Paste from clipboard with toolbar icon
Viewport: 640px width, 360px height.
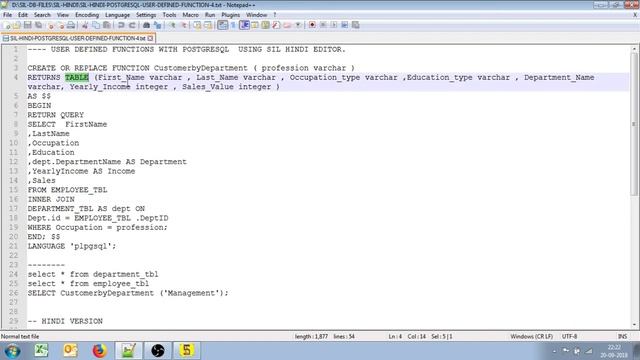(x=107, y=25)
